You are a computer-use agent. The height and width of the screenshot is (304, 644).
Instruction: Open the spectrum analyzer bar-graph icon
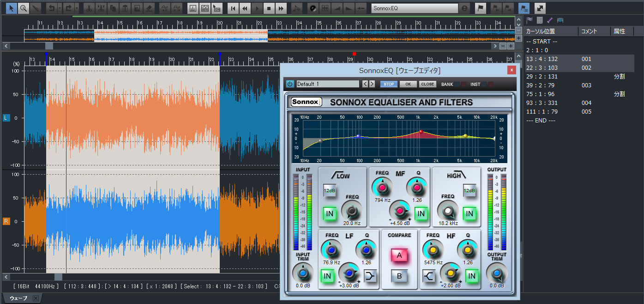tap(193, 8)
